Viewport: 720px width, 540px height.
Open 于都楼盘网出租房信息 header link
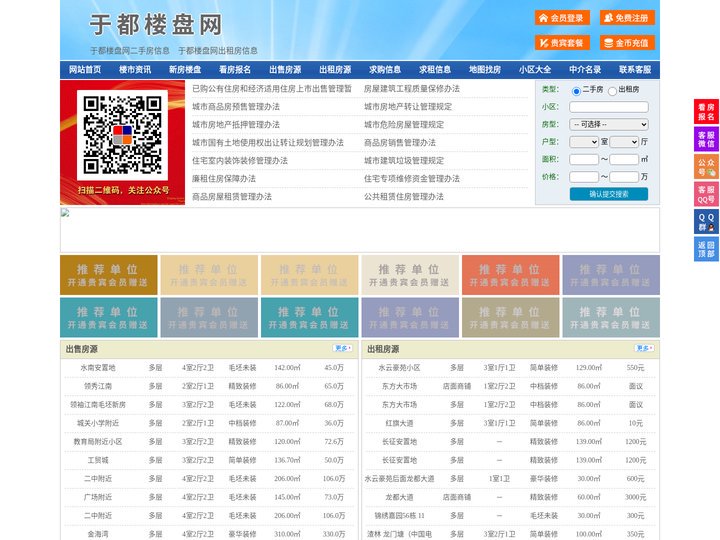[x=218, y=51]
